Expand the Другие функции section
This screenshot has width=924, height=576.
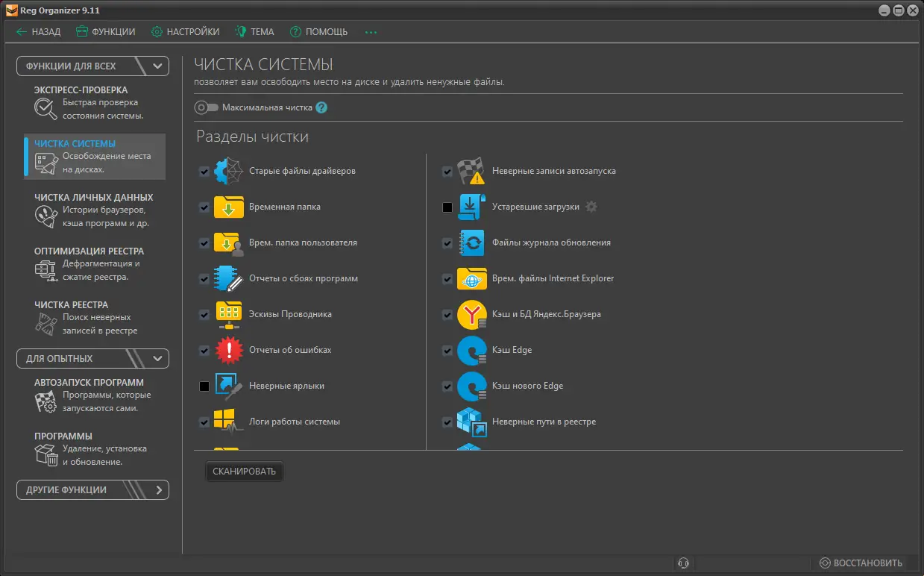158,490
